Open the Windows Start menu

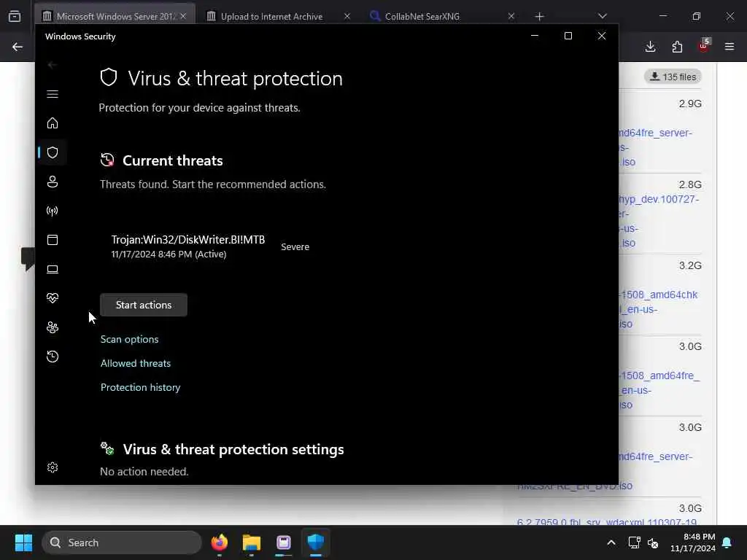(x=23, y=542)
